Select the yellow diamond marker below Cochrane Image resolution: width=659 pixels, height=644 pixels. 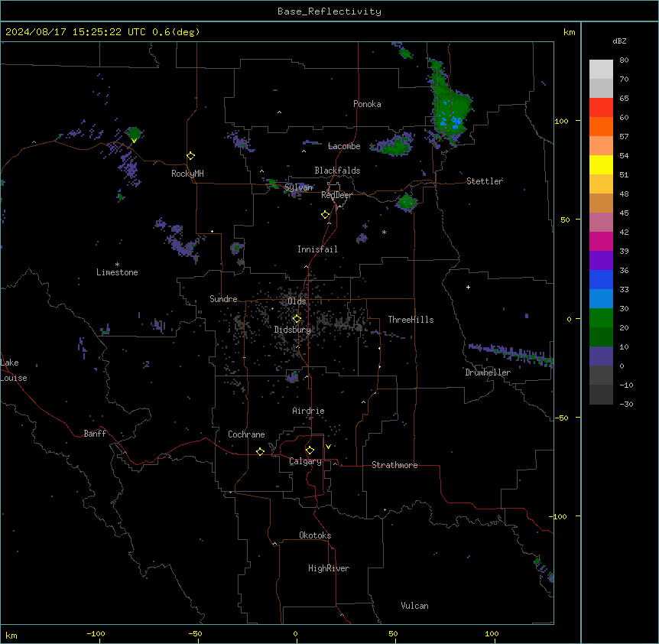point(260,451)
